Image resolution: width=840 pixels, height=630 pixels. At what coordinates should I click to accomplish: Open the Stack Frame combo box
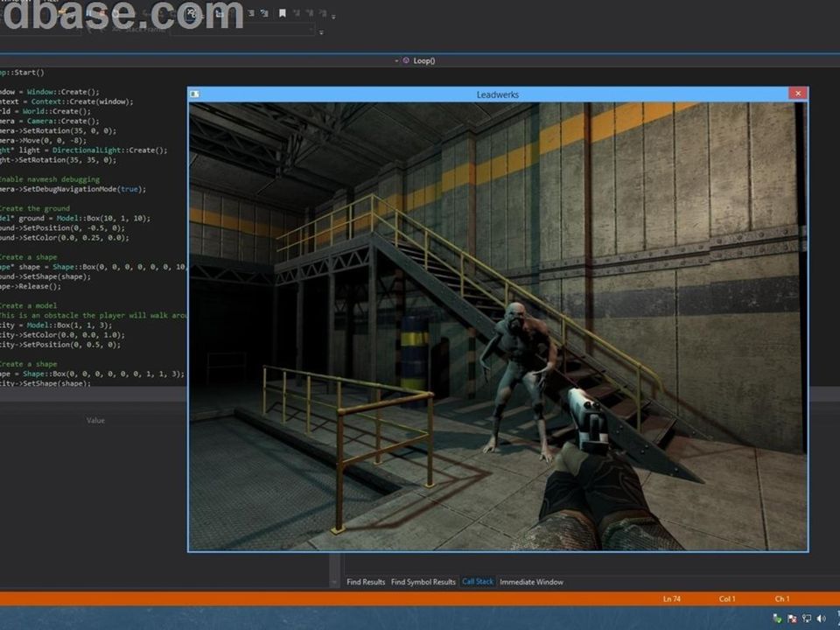click(241, 30)
